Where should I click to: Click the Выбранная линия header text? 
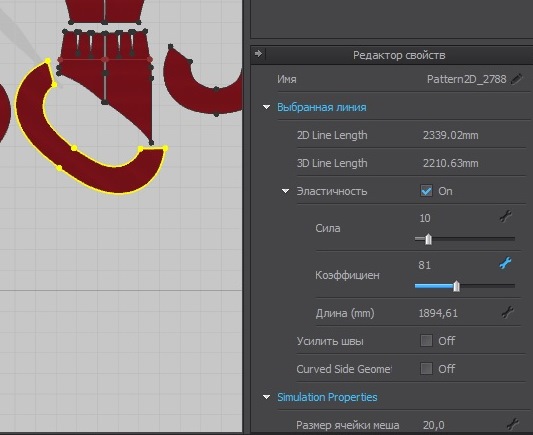(x=322, y=107)
